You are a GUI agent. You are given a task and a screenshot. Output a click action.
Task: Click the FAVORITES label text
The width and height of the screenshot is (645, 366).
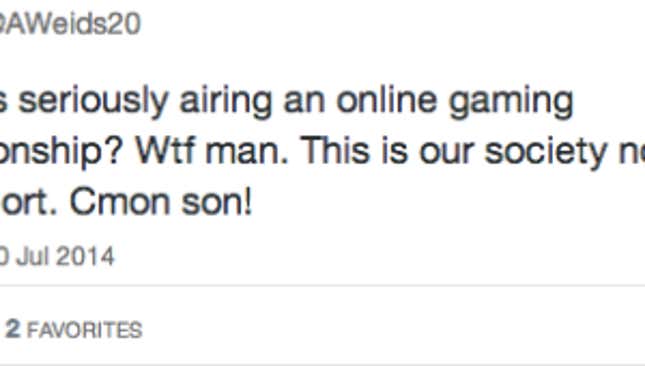click(84, 330)
